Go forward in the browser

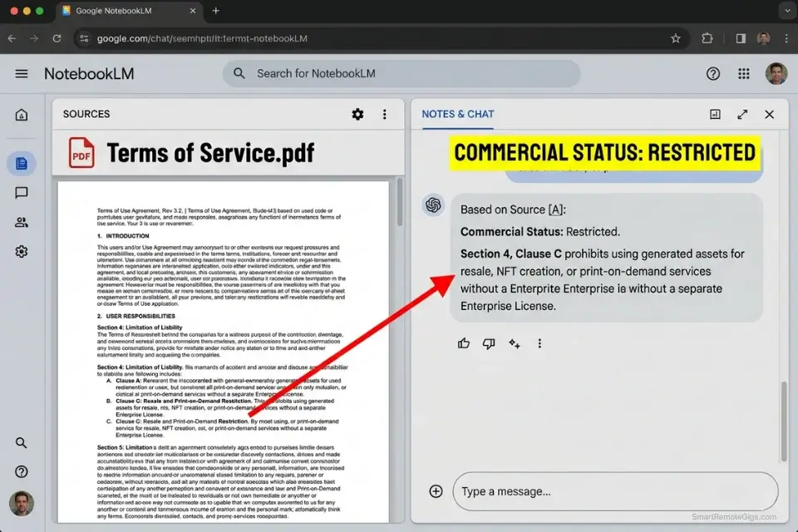click(34, 38)
